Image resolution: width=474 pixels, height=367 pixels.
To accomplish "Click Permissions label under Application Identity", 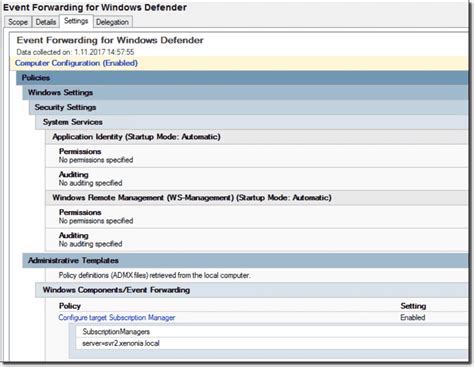I will pyautogui.click(x=80, y=152).
